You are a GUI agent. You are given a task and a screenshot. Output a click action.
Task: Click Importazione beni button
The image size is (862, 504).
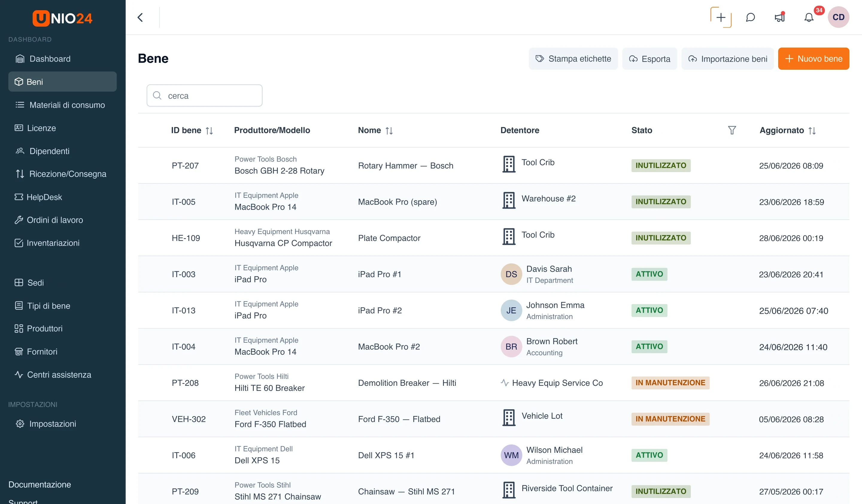pos(728,59)
